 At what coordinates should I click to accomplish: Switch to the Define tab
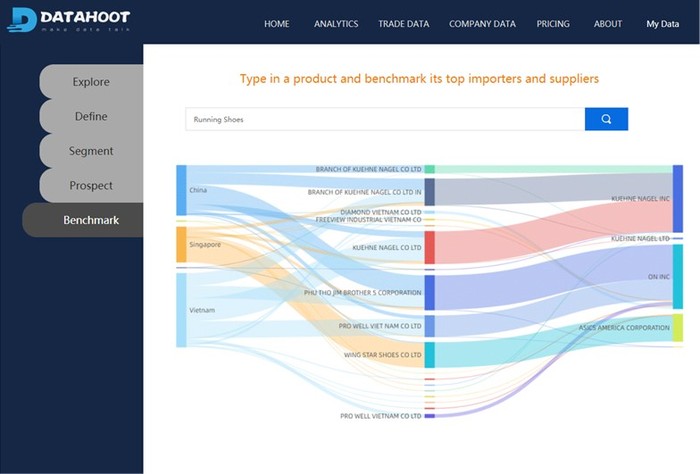pyautogui.click(x=91, y=116)
